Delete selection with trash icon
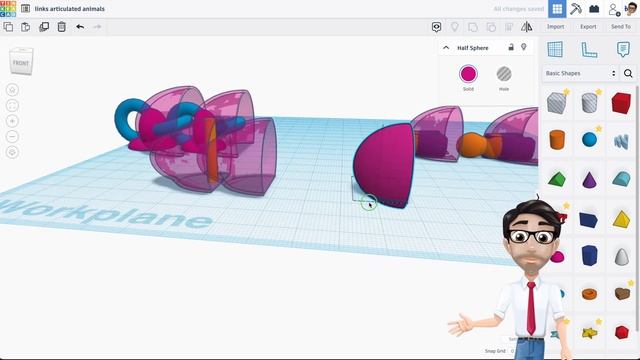Image resolution: width=640 pixels, height=360 pixels. (62, 27)
